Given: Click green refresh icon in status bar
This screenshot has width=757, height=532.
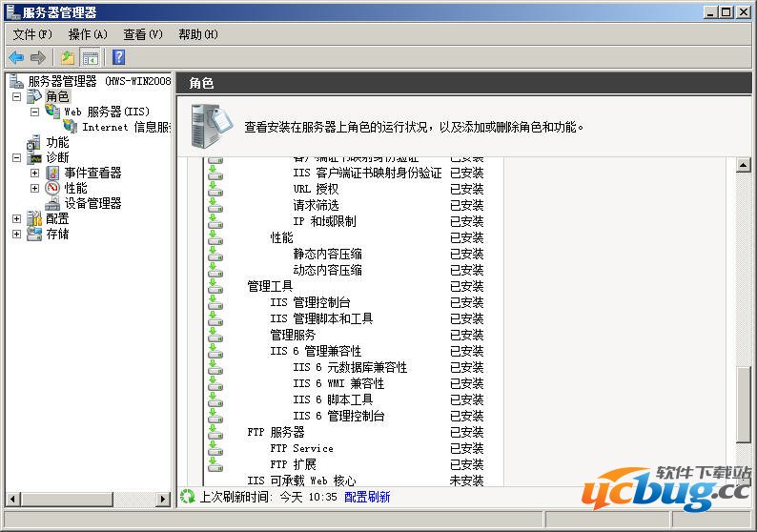Looking at the screenshot, I should pyautogui.click(x=188, y=497).
